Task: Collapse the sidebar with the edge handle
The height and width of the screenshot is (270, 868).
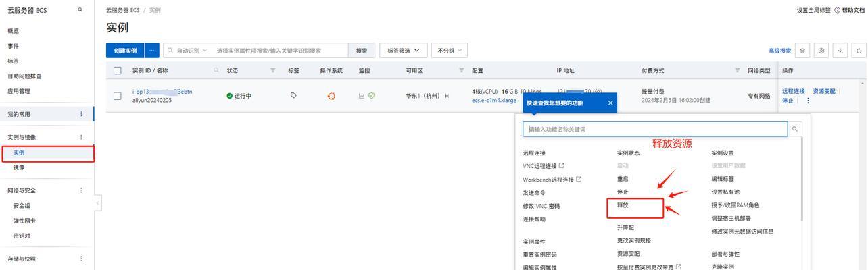Action: pos(98,202)
